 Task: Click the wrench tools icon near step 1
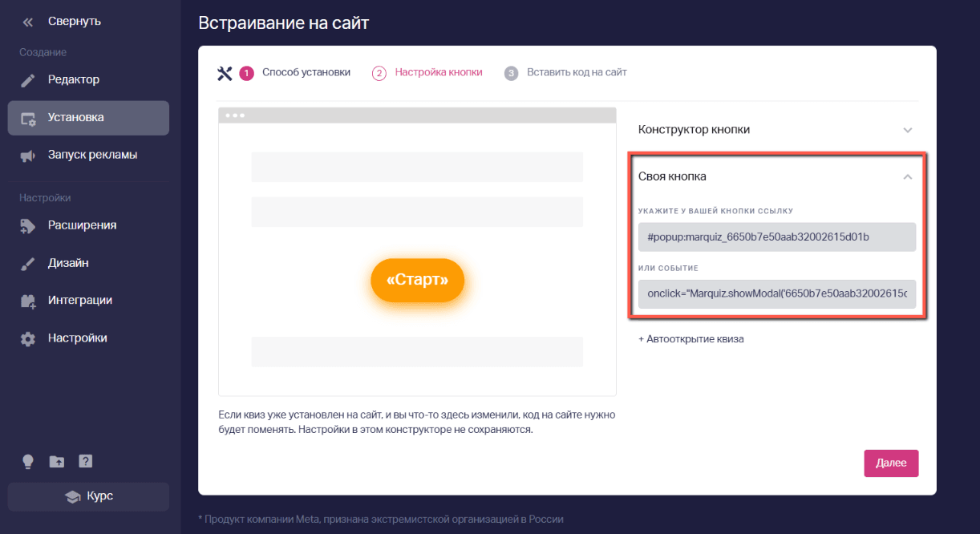coord(225,73)
